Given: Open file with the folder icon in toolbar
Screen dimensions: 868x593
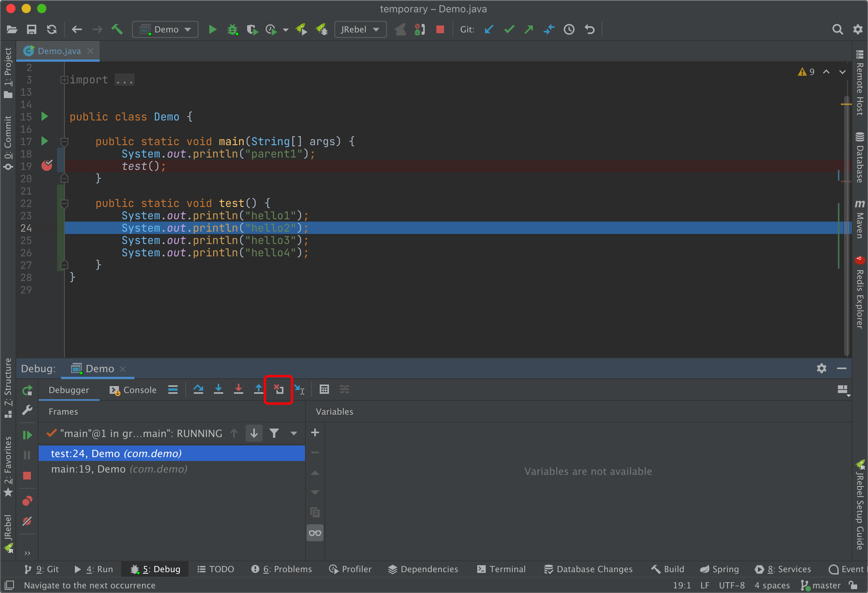Looking at the screenshot, I should point(12,29).
